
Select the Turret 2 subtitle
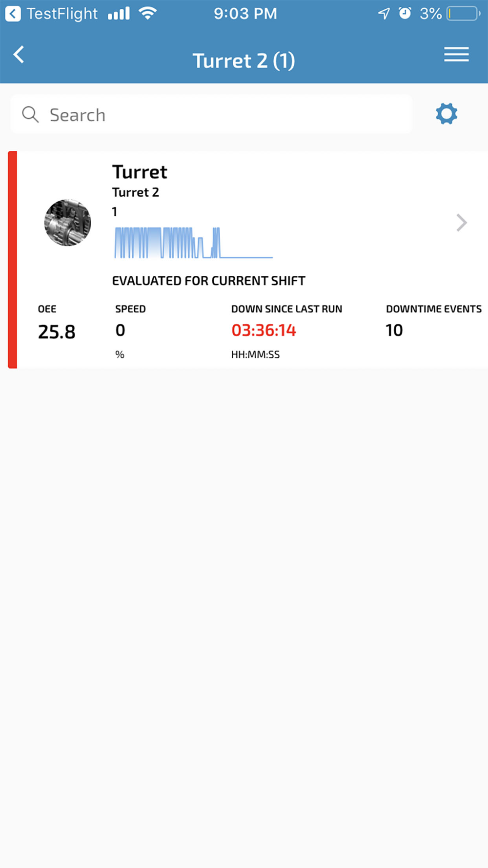[136, 192]
